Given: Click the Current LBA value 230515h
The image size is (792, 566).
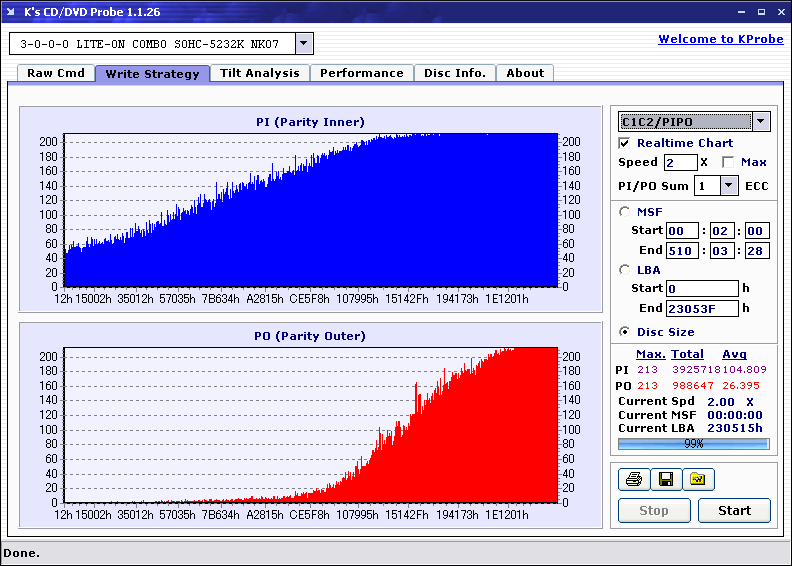Looking at the screenshot, I should (734, 428).
